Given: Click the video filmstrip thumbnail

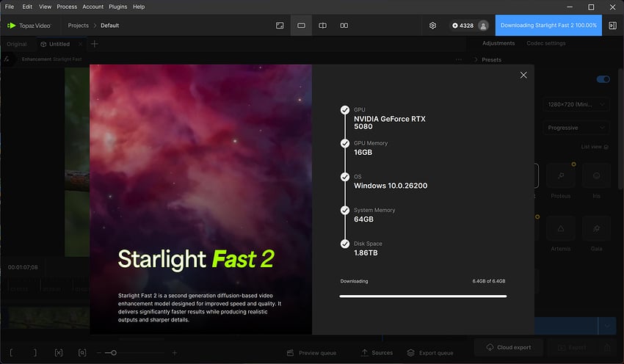Looking at the screenshot, I should coord(48,317).
